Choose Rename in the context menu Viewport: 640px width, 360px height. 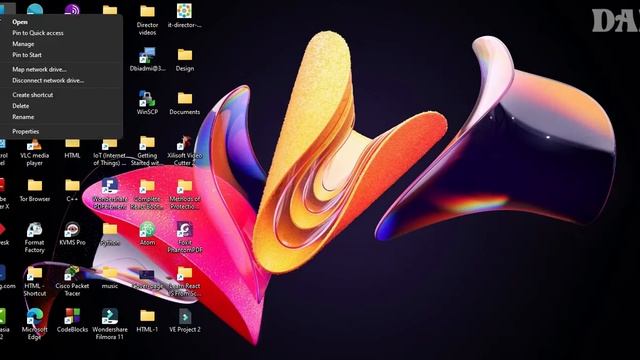pyautogui.click(x=23, y=117)
